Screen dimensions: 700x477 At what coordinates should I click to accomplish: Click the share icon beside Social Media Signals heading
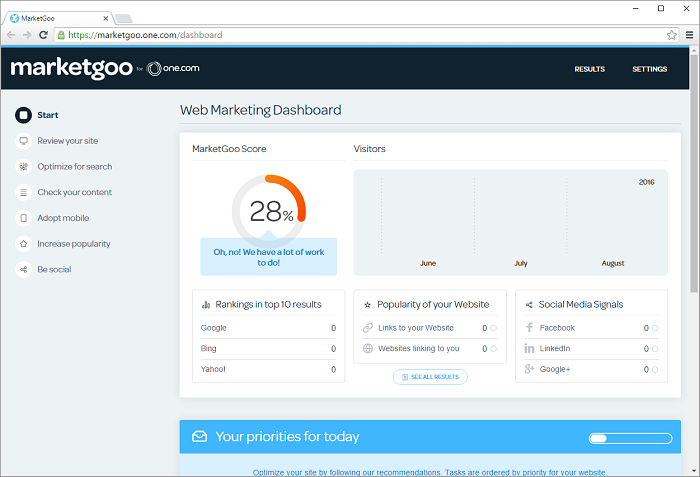coord(529,305)
